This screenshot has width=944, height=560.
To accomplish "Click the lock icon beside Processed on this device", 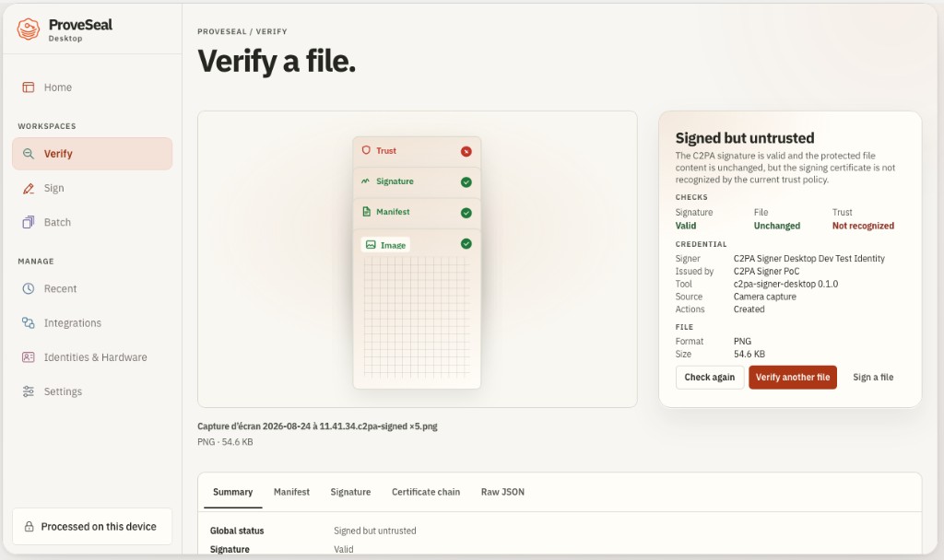I will pos(29,526).
